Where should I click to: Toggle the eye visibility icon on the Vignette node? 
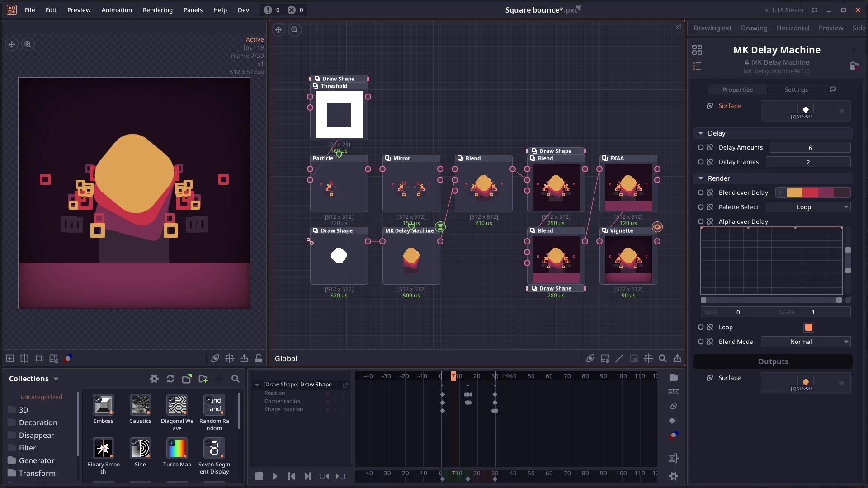657,227
